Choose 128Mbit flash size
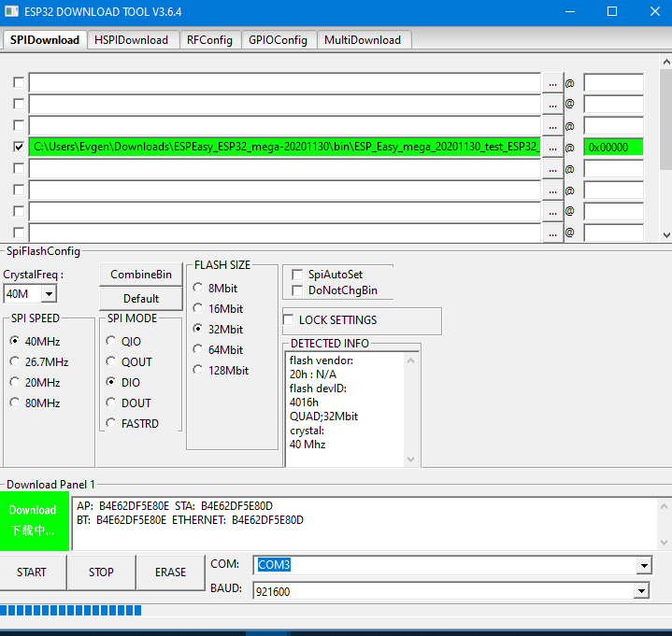This screenshot has width=672, height=636. [x=221, y=371]
